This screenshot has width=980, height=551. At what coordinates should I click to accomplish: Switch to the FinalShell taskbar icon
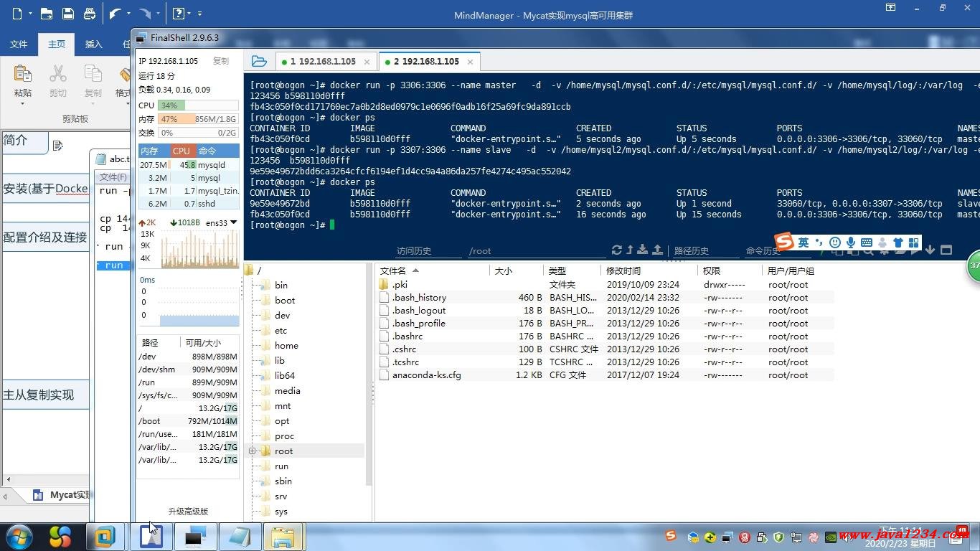tap(195, 537)
